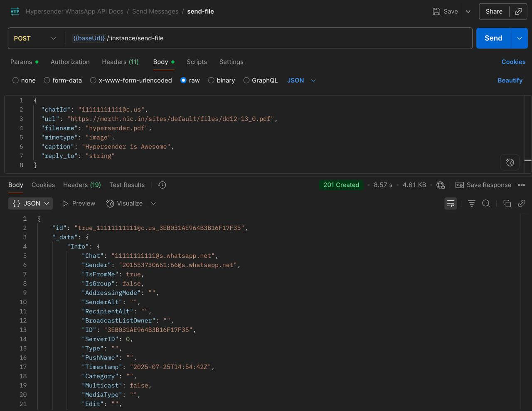Switch to the Scripts tab
532x411 pixels.
click(x=197, y=62)
